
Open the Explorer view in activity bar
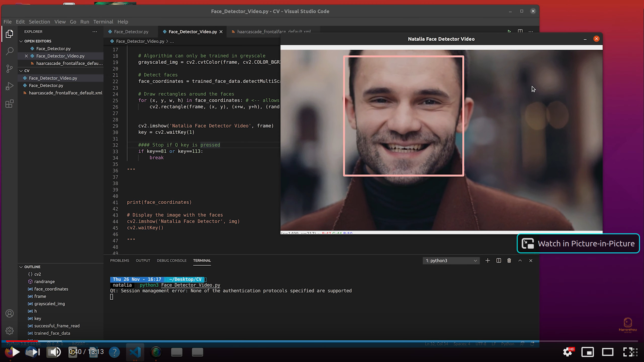click(10, 34)
